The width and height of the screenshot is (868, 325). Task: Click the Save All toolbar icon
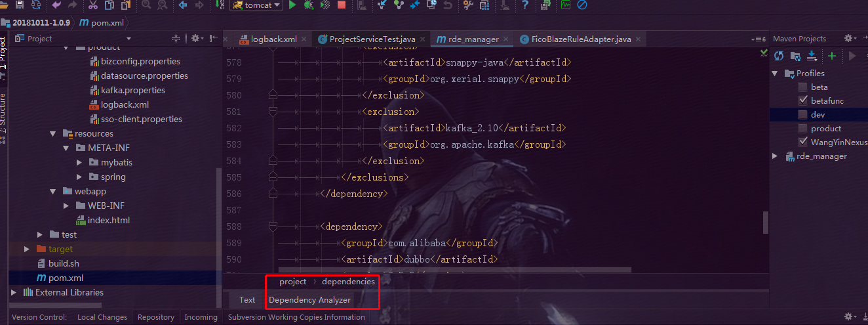pyautogui.click(x=19, y=5)
